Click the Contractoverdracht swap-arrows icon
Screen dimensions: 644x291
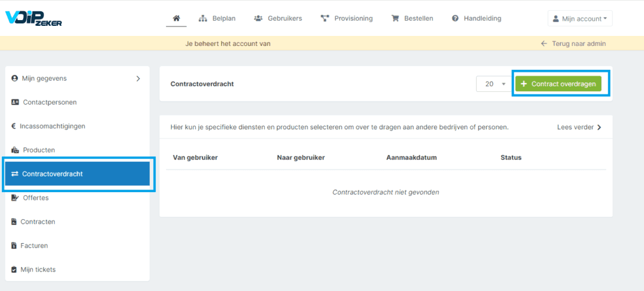pyautogui.click(x=15, y=174)
